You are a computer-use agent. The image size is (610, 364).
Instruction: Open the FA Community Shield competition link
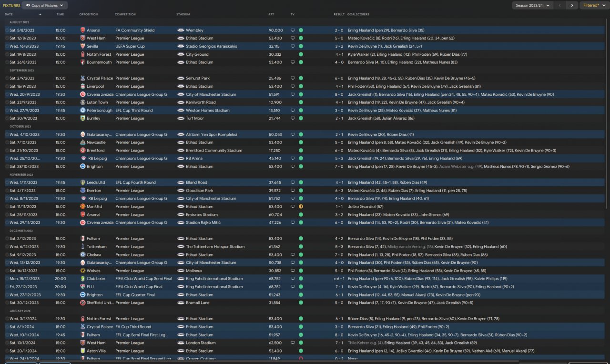pos(135,30)
